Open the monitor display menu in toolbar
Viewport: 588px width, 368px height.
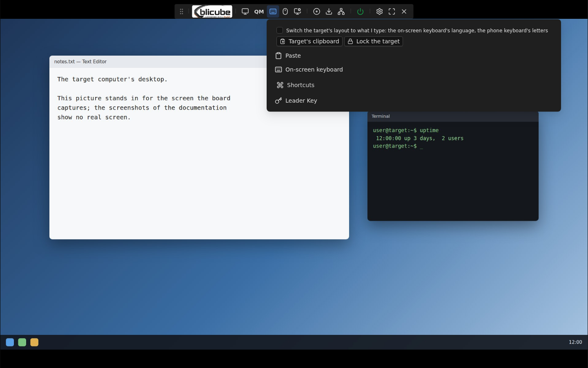[245, 11]
